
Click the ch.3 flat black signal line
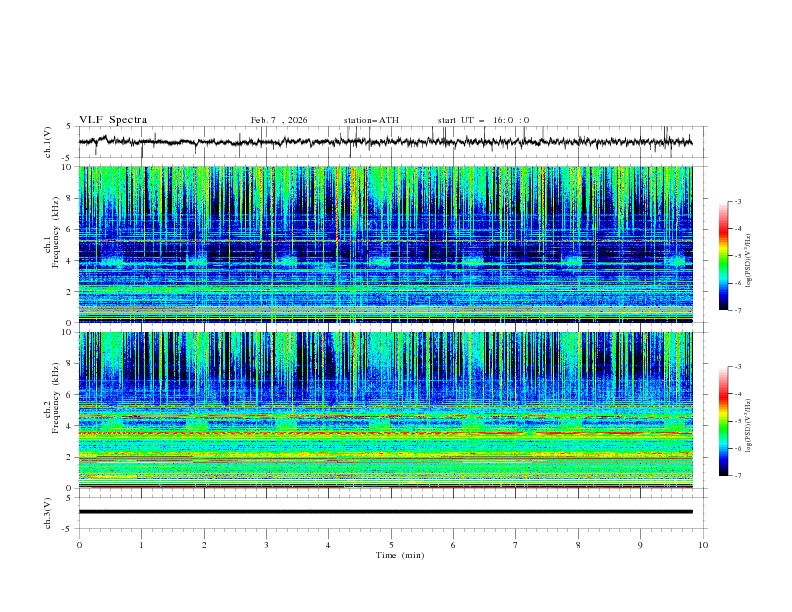385,512
